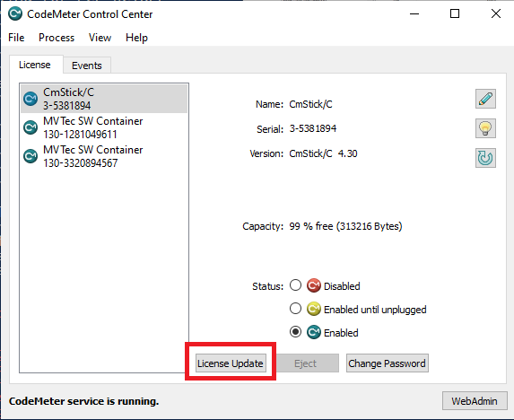Select MVTec SW Container 130-1281049611

(104, 127)
